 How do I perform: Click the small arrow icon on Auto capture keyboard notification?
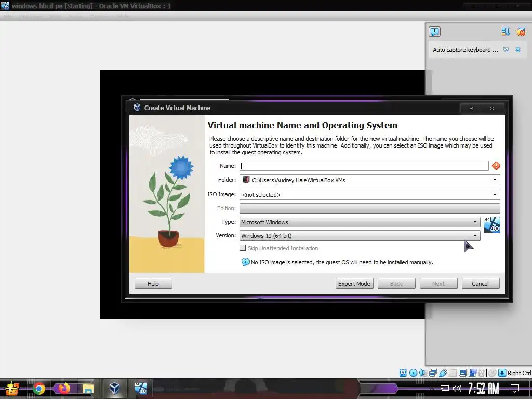506,49
